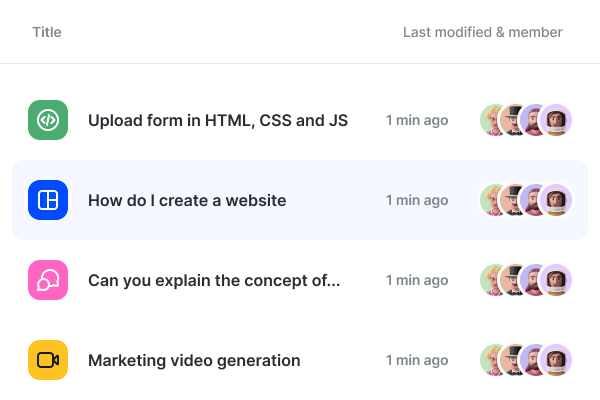Screen dimensions: 600x400
Task: Open "How do I create a website"
Action: (x=187, y=200)
